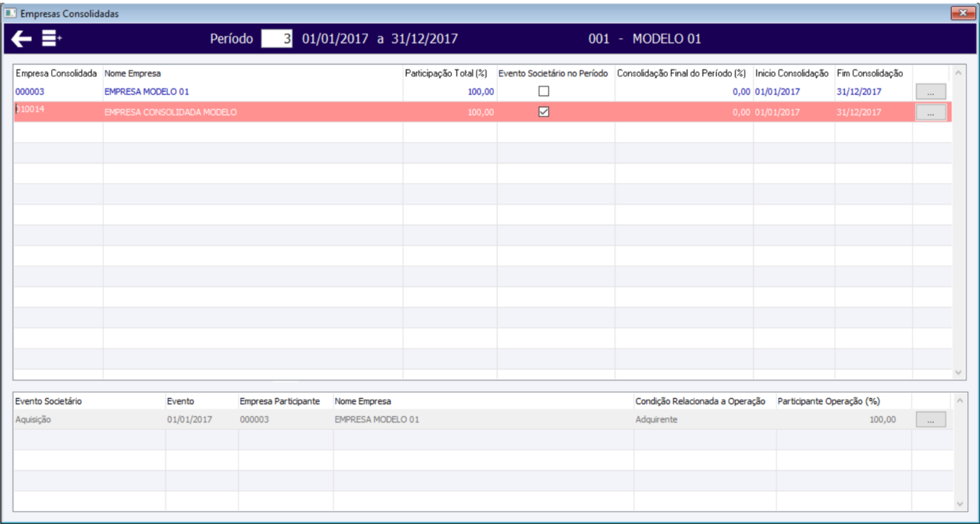Click 0,00 final consolidation in row 000003
The height and width of the screenshot is (524, 980).
pos(742,92)
